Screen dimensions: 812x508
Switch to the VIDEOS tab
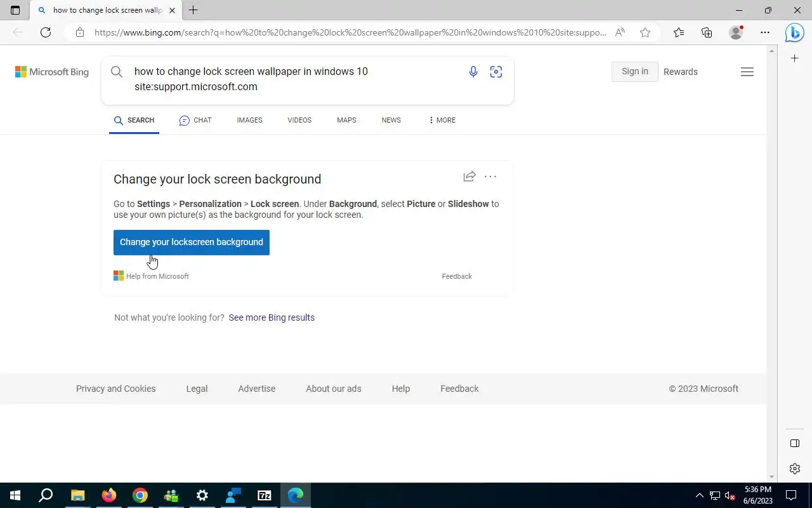point(299,120)
